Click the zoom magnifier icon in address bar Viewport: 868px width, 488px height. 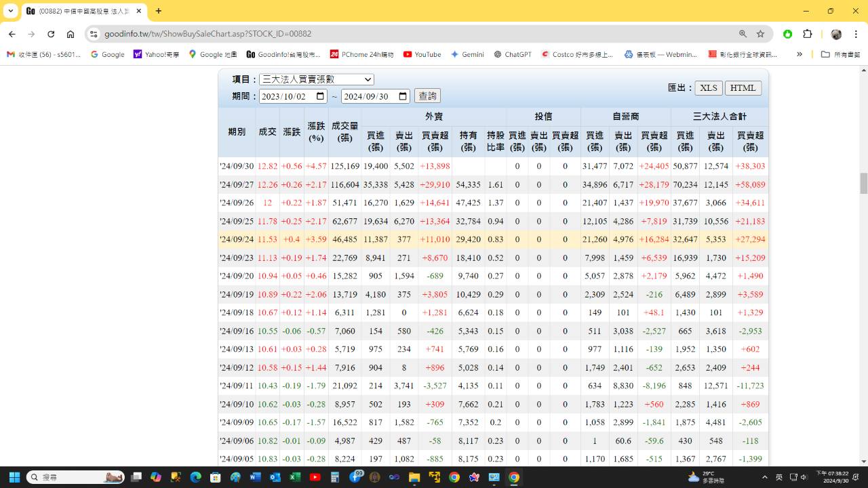click(743, 34)
